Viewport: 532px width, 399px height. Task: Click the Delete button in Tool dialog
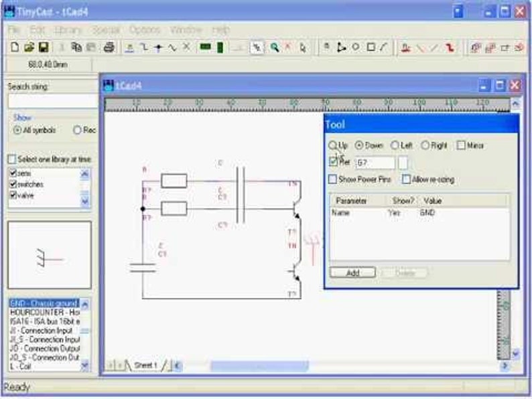point(405,273)
